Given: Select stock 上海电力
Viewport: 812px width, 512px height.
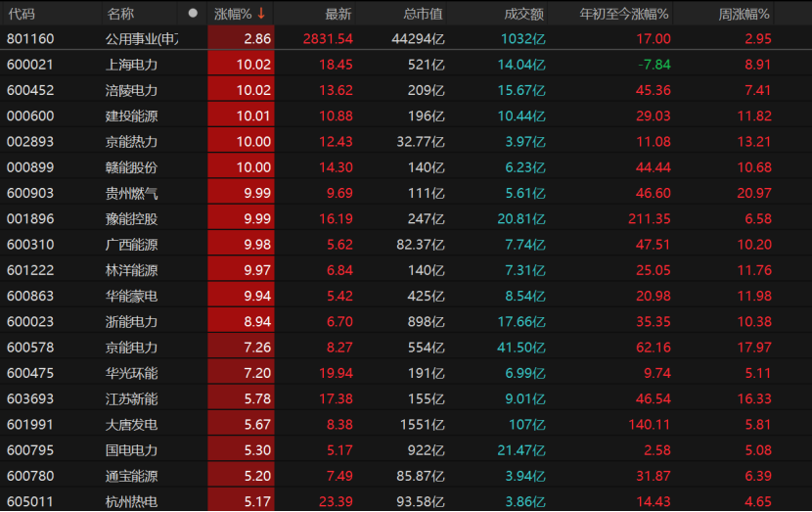Looking at the screenshot, I should coord(131,65).
